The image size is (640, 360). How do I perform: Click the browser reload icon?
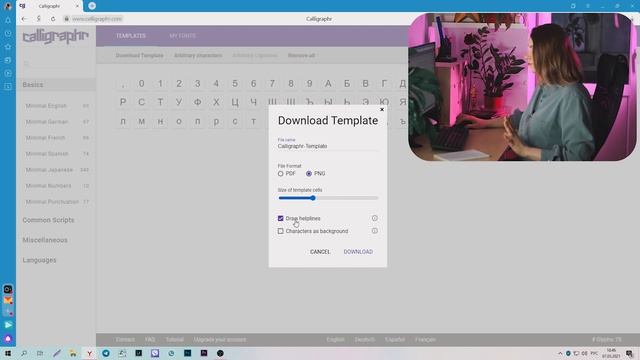coord(53,19)
